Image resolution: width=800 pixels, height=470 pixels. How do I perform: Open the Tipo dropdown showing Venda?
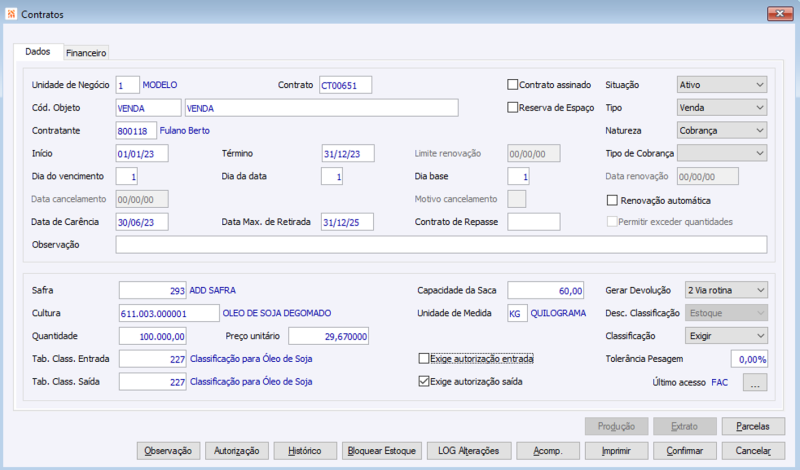722,108
